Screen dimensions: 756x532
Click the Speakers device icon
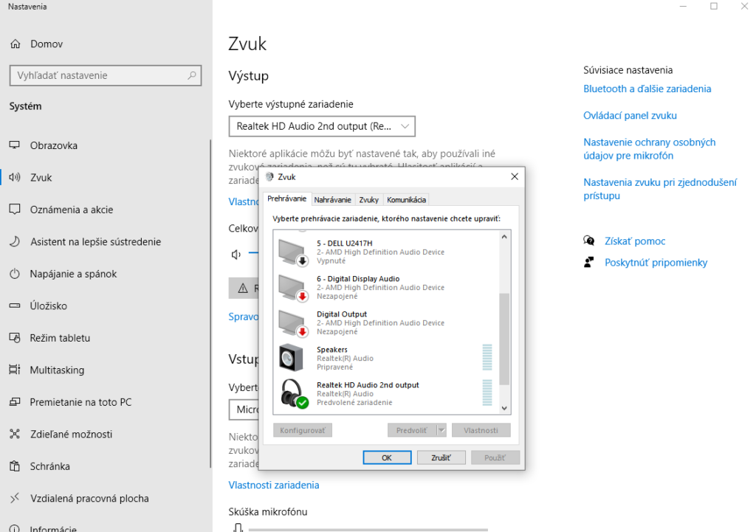coord(291,358)
